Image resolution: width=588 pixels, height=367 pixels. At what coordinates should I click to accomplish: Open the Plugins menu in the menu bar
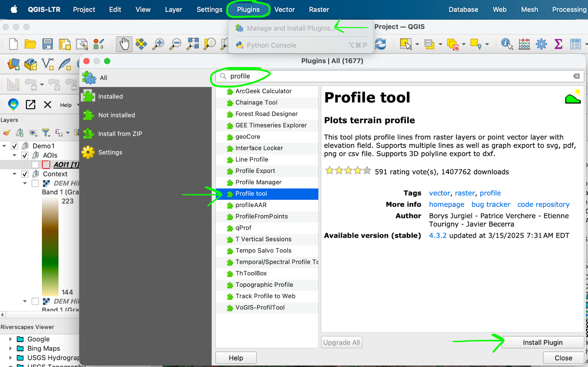[x=248, y=10]
